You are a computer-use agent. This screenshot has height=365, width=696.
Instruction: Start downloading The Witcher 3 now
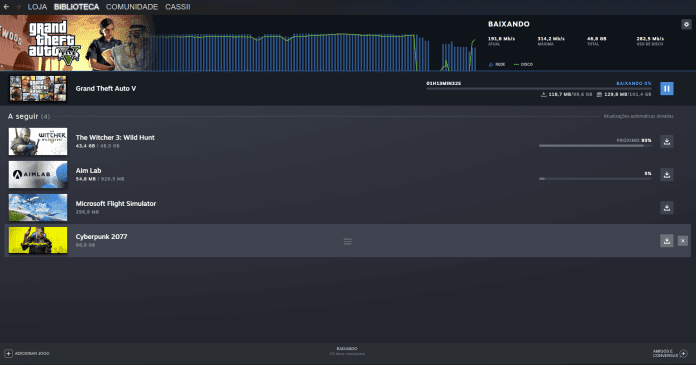(x=666, y=142)
